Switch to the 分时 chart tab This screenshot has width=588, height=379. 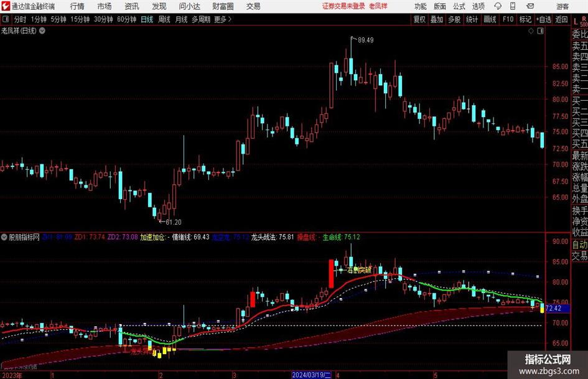21,19
